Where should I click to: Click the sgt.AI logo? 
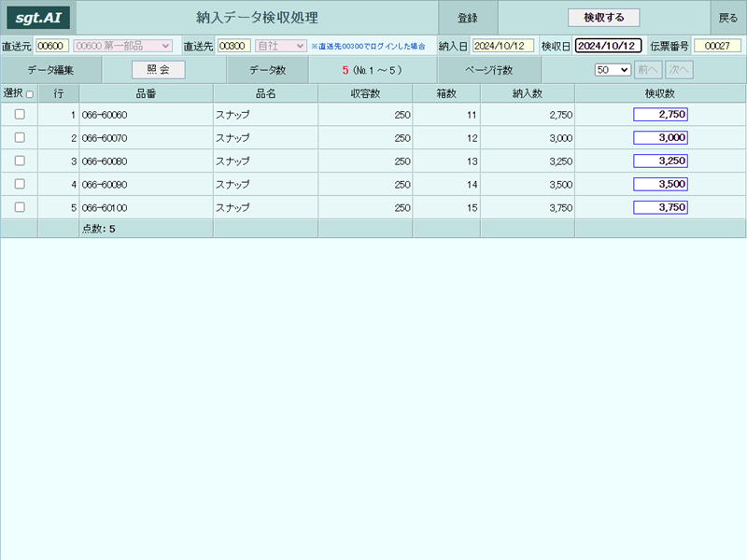click(38, 18)
